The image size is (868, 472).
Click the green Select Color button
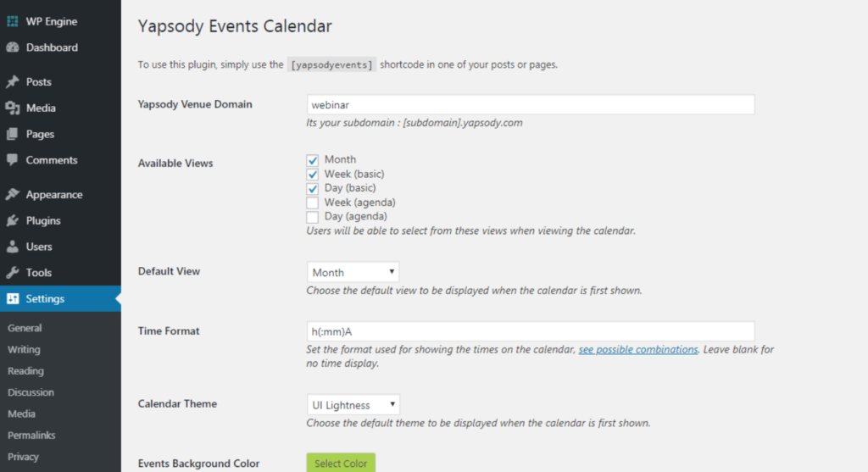tap(341, 463)
